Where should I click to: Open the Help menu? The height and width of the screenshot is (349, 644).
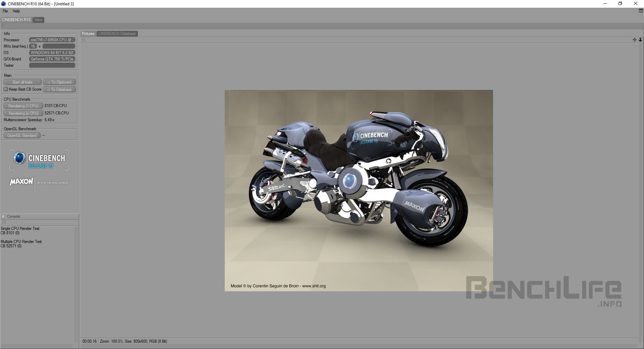pos(16,11)
